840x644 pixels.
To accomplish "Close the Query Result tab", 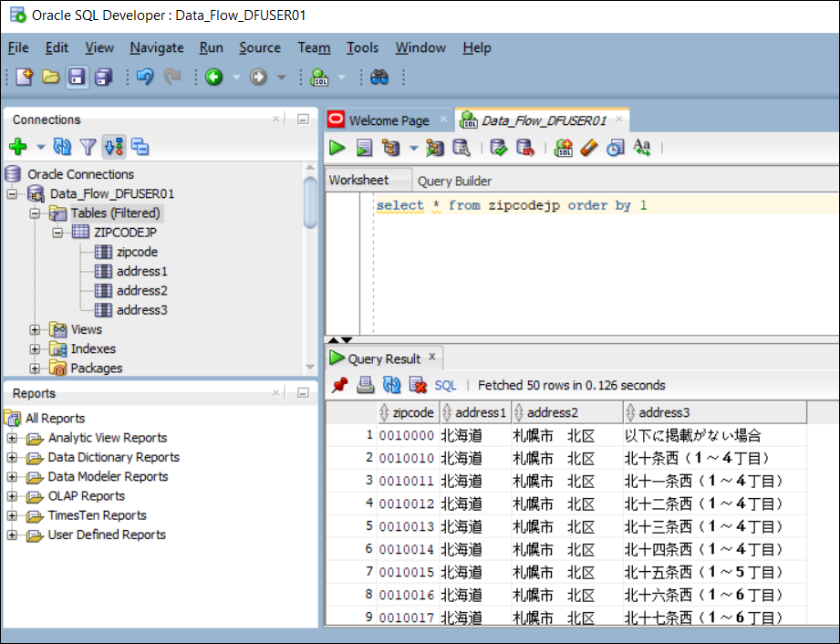I will tap(431, 357).
